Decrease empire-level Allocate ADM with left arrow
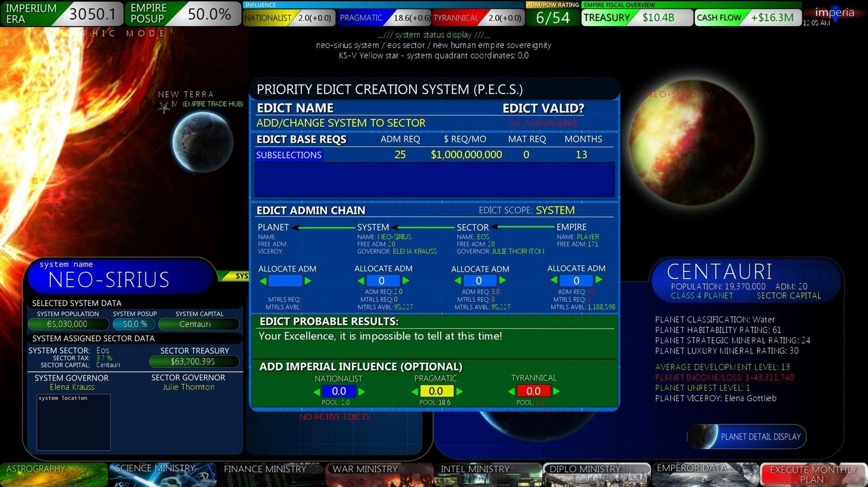 (554, 280)
